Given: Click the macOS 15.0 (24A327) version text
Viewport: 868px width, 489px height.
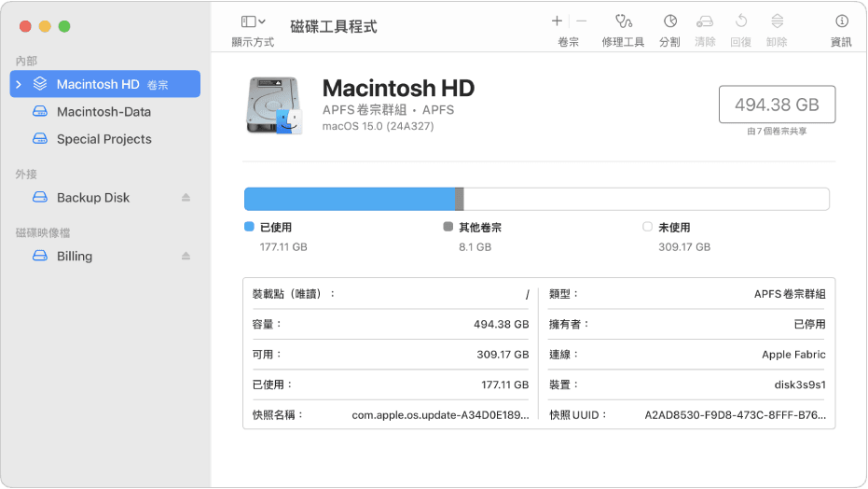Looking at the screenshot, I should pos(379,126).
